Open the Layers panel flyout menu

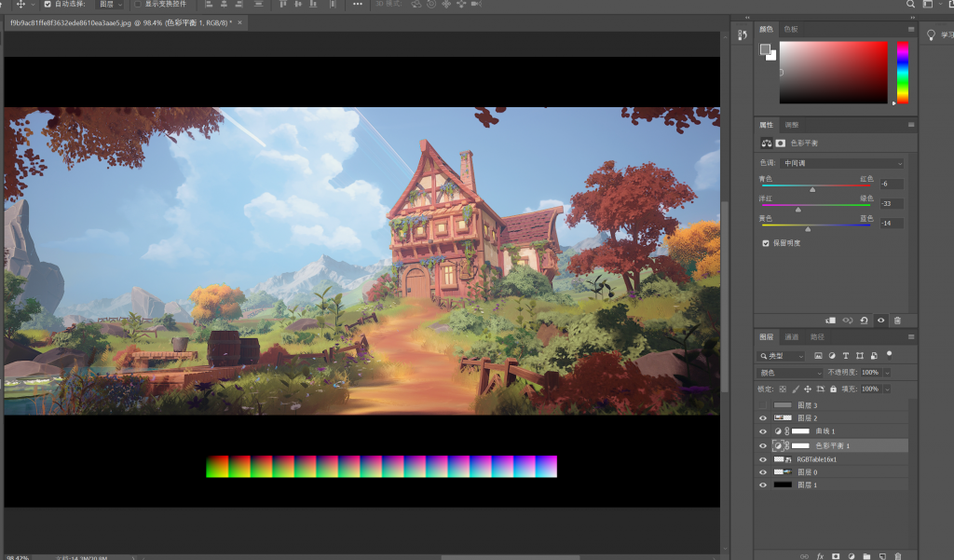[911, 336]
